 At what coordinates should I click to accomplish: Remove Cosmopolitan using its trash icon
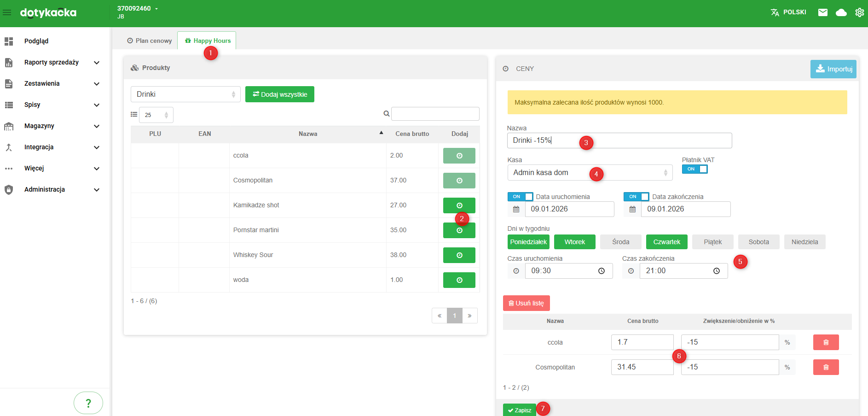pyautogui.click(x=826, y=367)
